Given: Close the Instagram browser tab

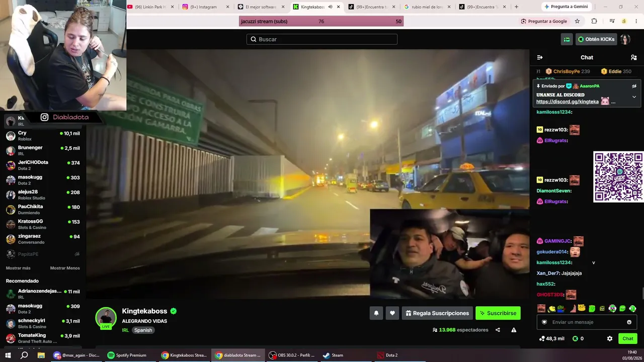Looking at the screenshot, I should click(227, 7).
